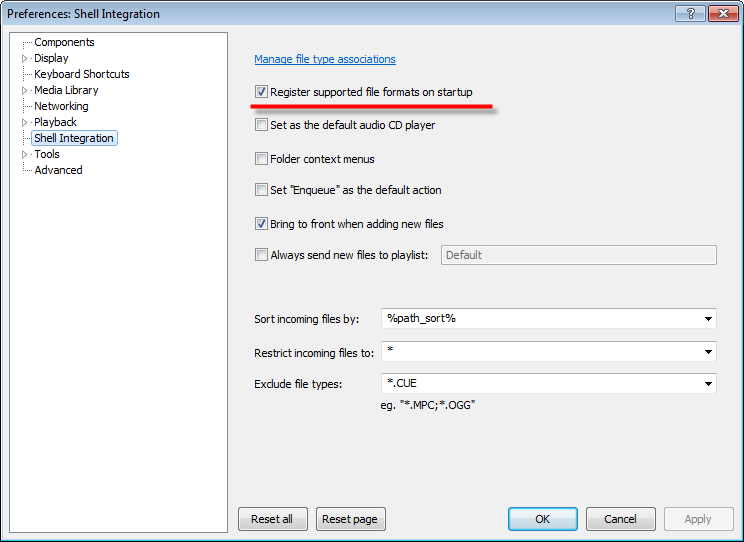Check Always send new files to playlist
744x542 pixels.
(262, 255)
